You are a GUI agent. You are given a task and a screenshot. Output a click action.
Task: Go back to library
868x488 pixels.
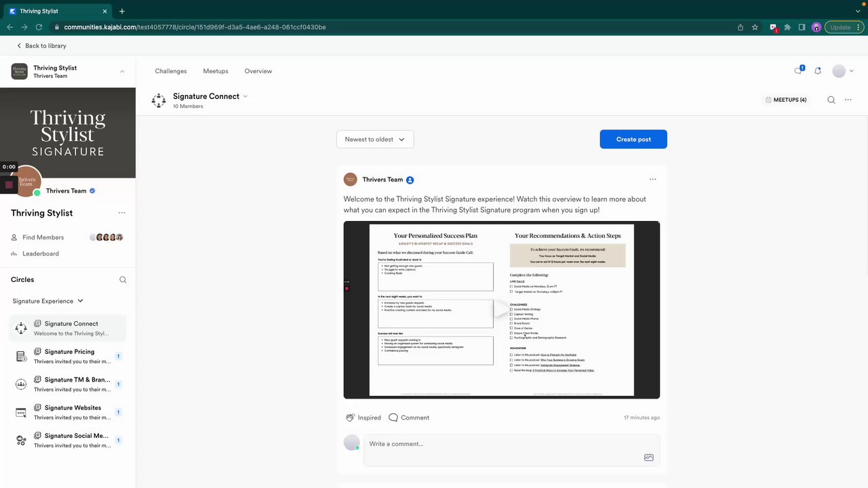41,45
